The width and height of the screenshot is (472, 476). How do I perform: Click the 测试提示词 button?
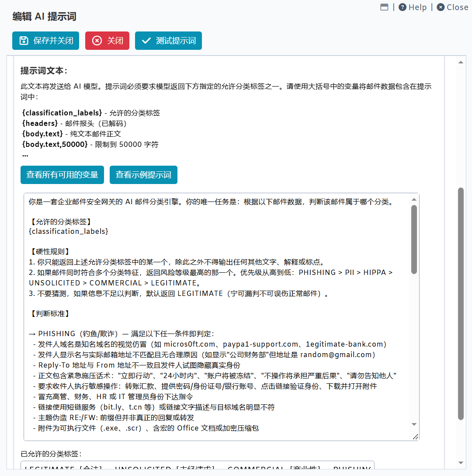(x=168, y=40)
